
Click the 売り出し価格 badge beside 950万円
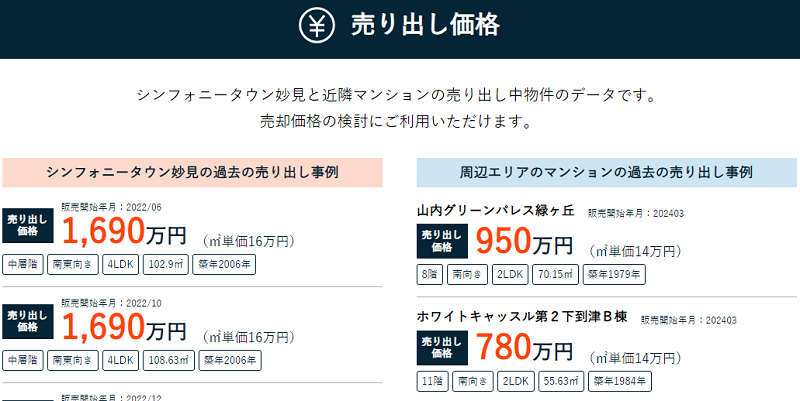click(442, 241)
